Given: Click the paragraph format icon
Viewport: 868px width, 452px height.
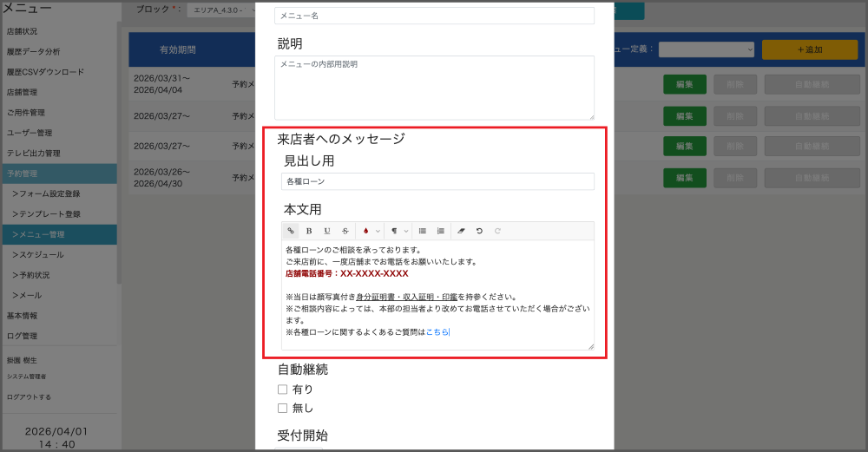Looking at the screenshot, I should (394, 231).
